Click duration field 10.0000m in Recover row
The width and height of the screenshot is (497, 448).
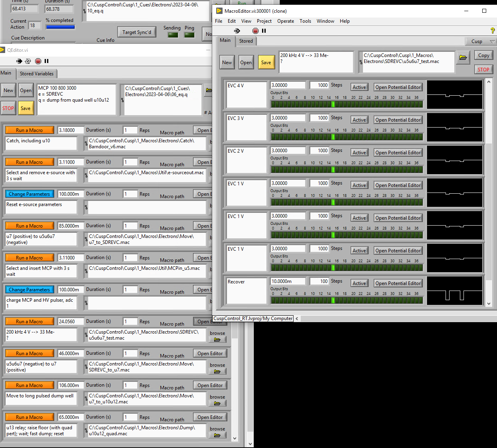click(x=288, y=281)
